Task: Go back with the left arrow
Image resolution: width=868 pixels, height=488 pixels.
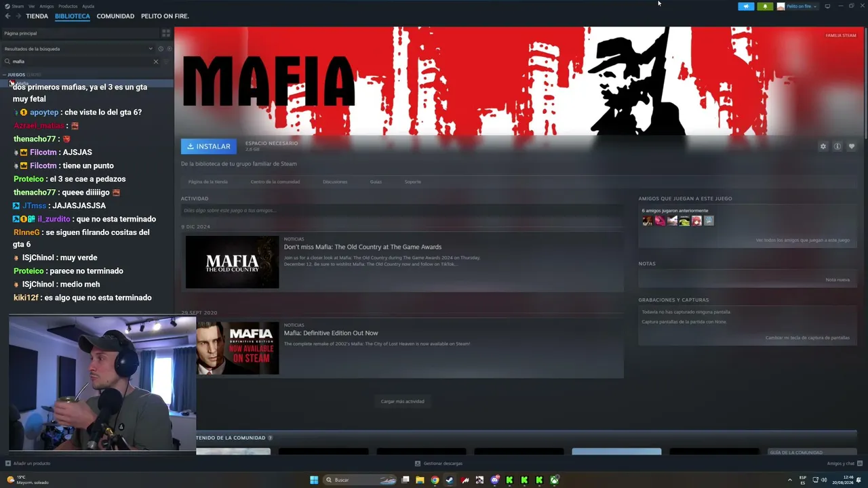Action: [x=8, y=16]
